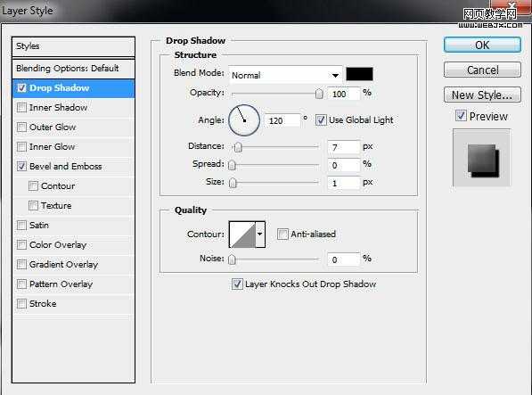Click the New Style... button
532x395 pixels.
tap(482, 95)
